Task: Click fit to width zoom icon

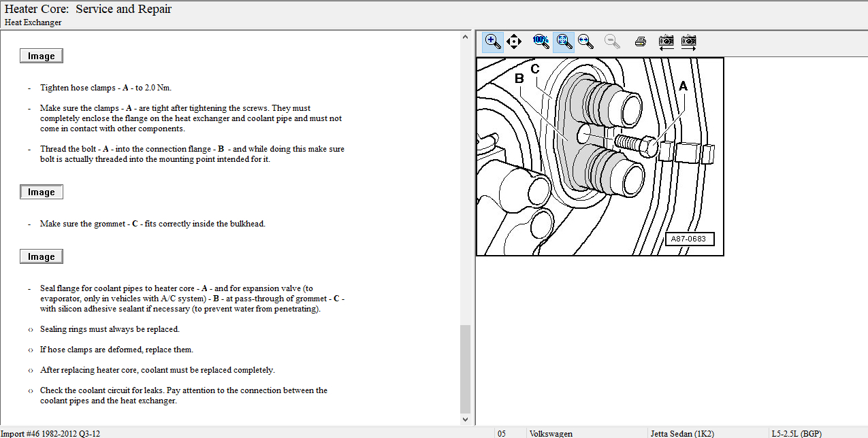Action: click(585, 41)
